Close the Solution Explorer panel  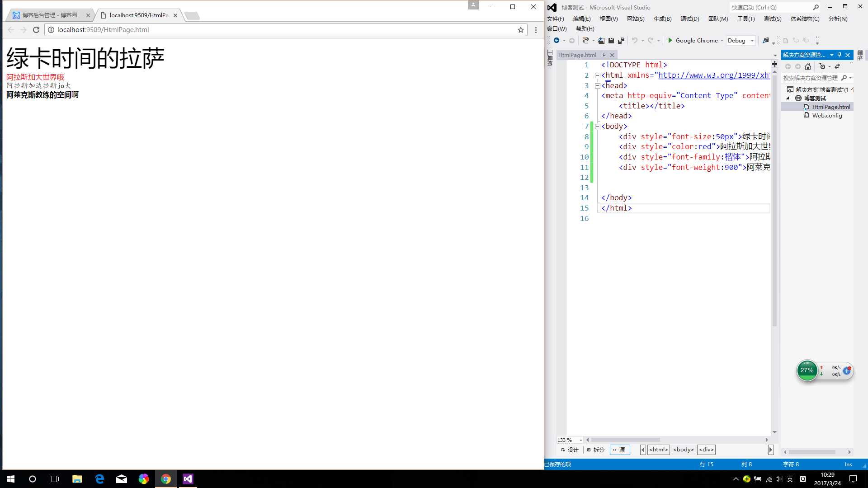pyautogui.click(x=848, y=55)
